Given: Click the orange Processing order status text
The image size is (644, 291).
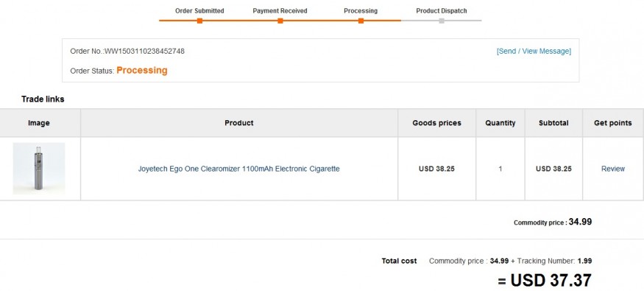Looking at the screenshot, I should [142, 70].
